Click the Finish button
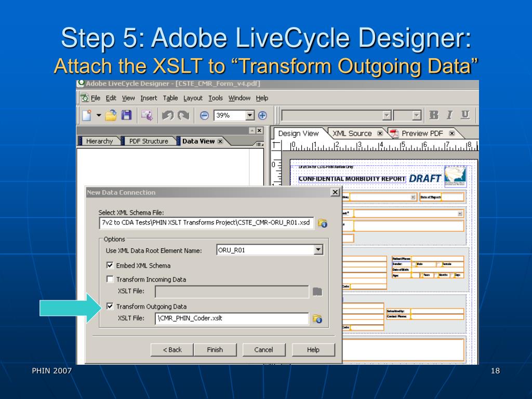The width and height of the screenshot is (532, 399). 215,350
